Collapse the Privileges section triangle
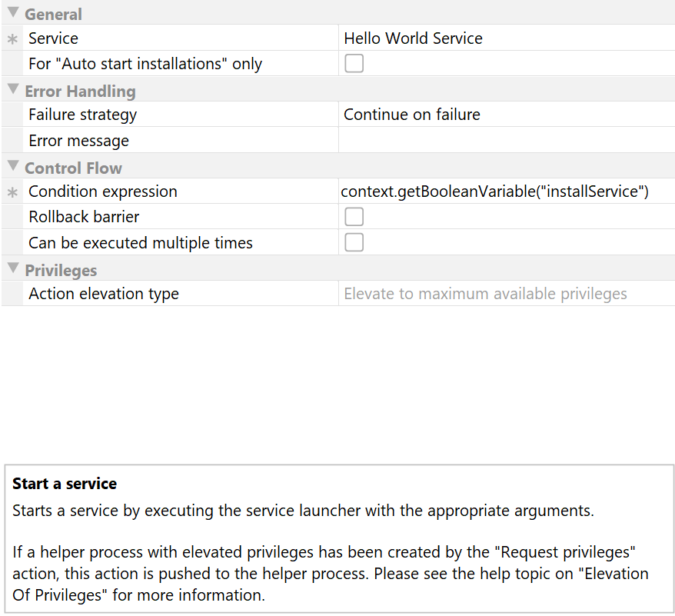This screenshot has height=616, width=675. pos(13,268)
